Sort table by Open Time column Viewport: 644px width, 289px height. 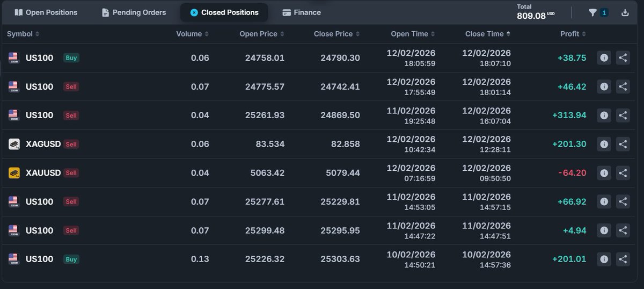point(413,34)
